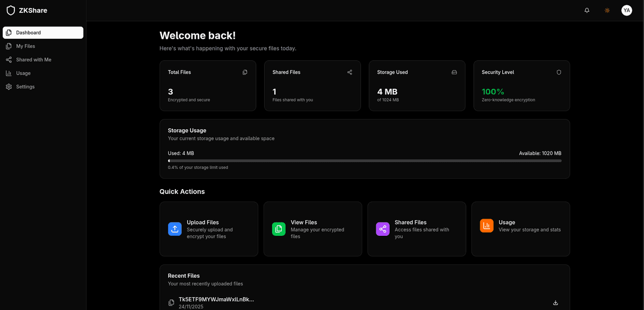
Task: Open the Tk5ETF9MYWJmaWxlLnBk recent file entry
Action: click(x=216, y=299)
